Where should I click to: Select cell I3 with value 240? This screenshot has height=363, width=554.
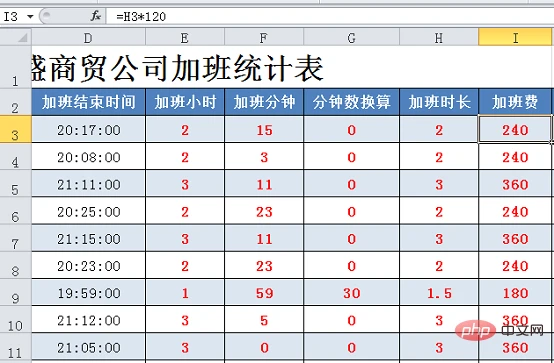[515, 130]
